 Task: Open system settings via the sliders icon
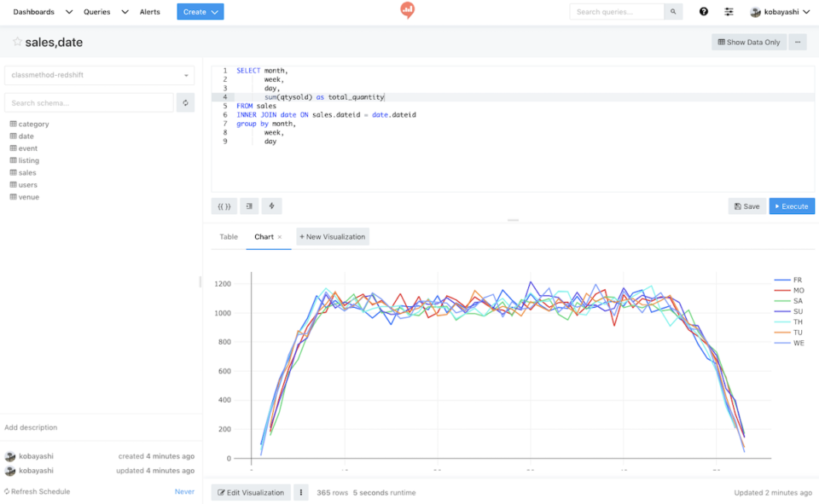click(x=728, y=12)
